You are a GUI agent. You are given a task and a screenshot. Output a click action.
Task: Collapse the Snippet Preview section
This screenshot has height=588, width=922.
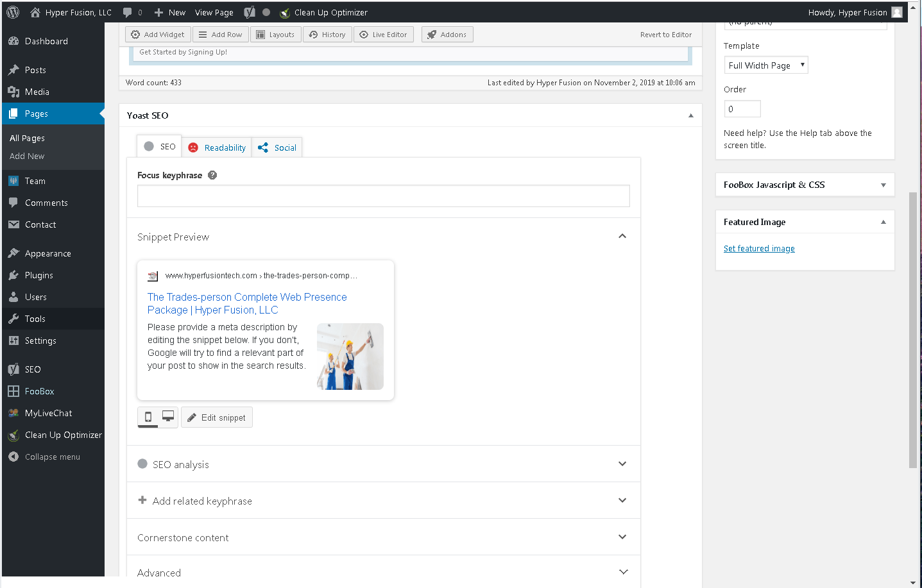pos(622,236)
